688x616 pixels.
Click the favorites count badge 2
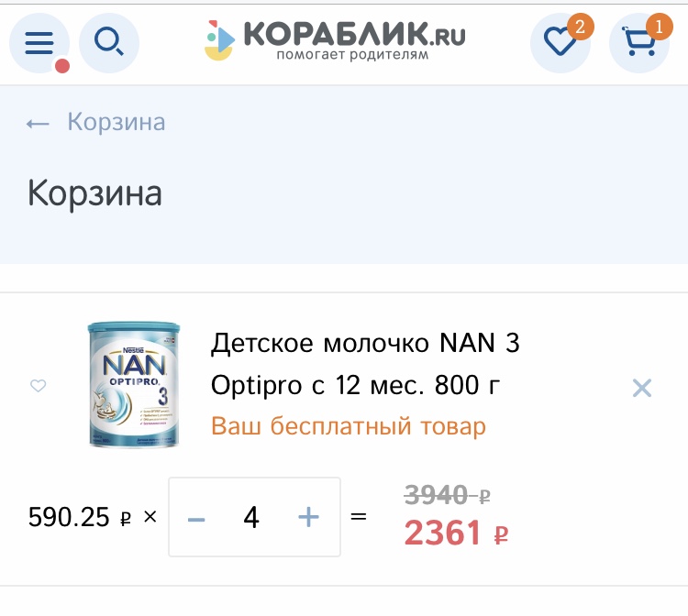tap(579, 26)
